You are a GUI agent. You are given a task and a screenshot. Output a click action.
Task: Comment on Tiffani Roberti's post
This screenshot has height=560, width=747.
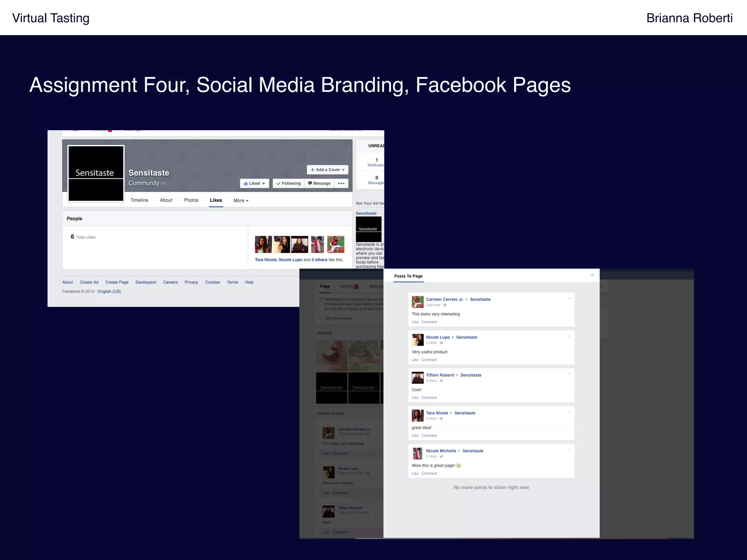coord(429,398)
